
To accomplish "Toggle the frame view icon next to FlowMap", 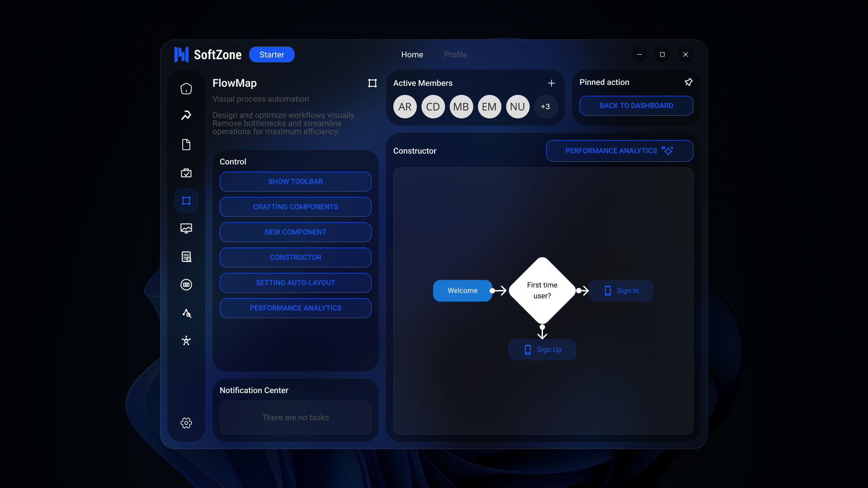I will click(x=372, y=83).
